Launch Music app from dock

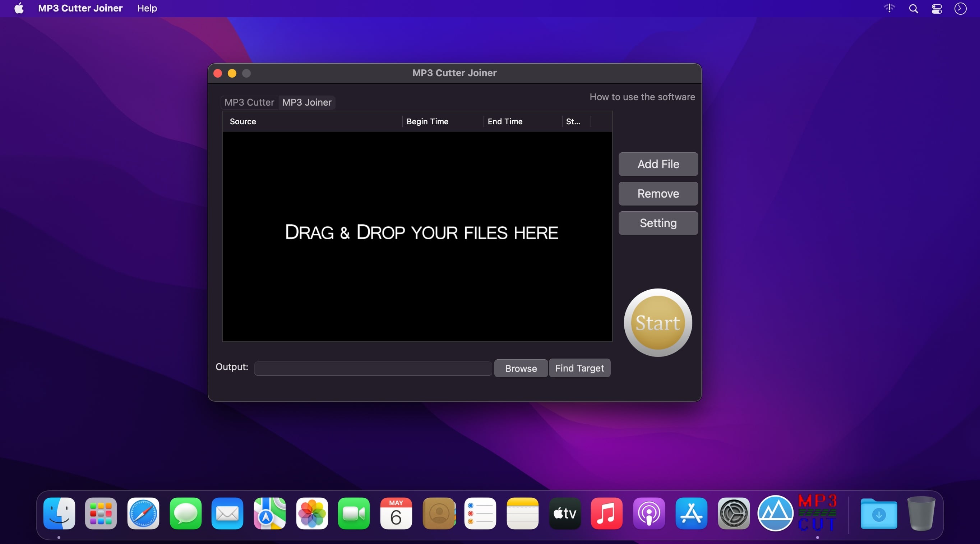[607, 513]
